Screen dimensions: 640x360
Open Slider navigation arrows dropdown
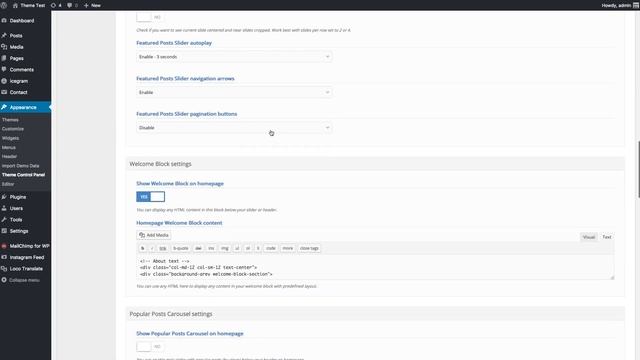(234, 92)
